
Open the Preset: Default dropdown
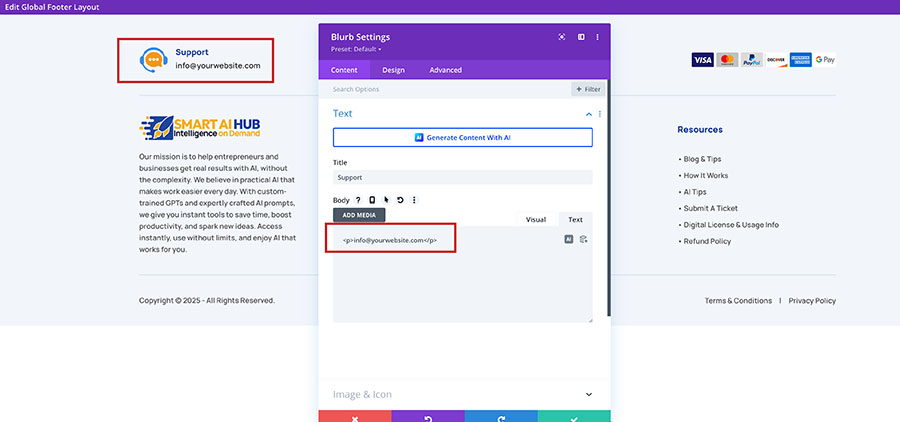pyautogui.click(x=356, y=49)
